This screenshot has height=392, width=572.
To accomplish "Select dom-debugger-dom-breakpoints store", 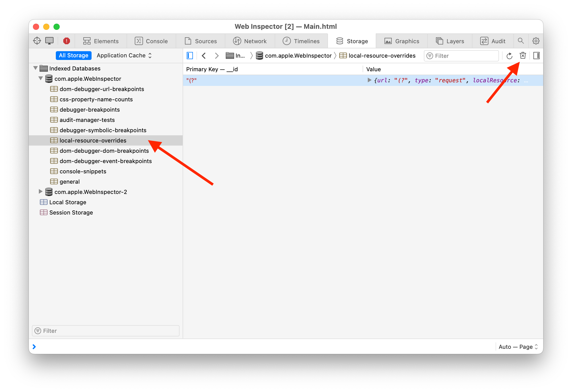I will click(106, 151).
